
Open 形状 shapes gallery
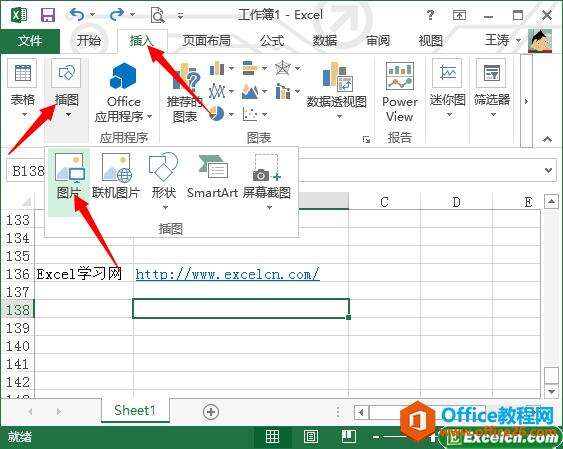point(164,181)
